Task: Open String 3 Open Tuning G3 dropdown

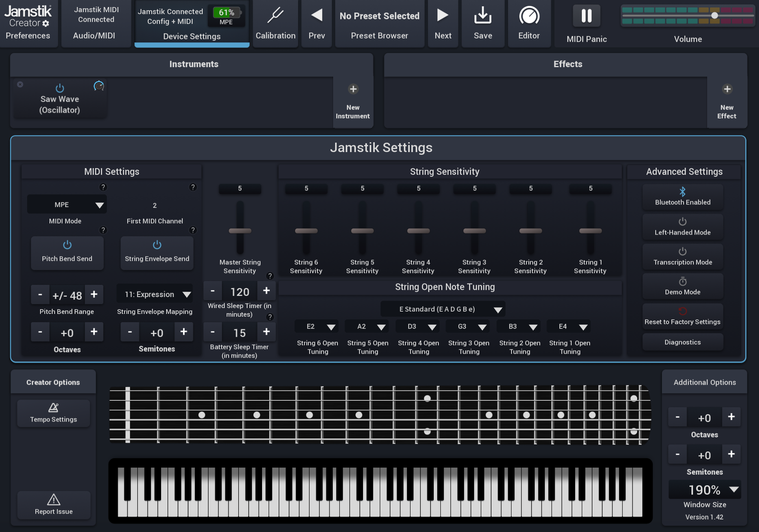Action: coord(468,327)
